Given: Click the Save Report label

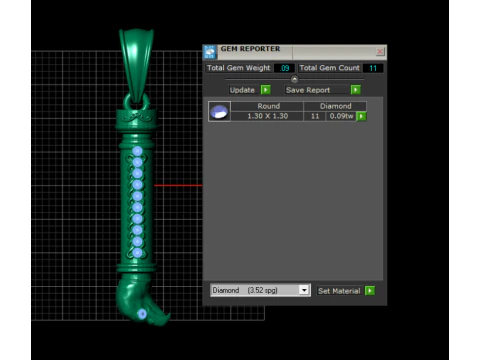Looking at the screenshot, I should click(308, 90).
